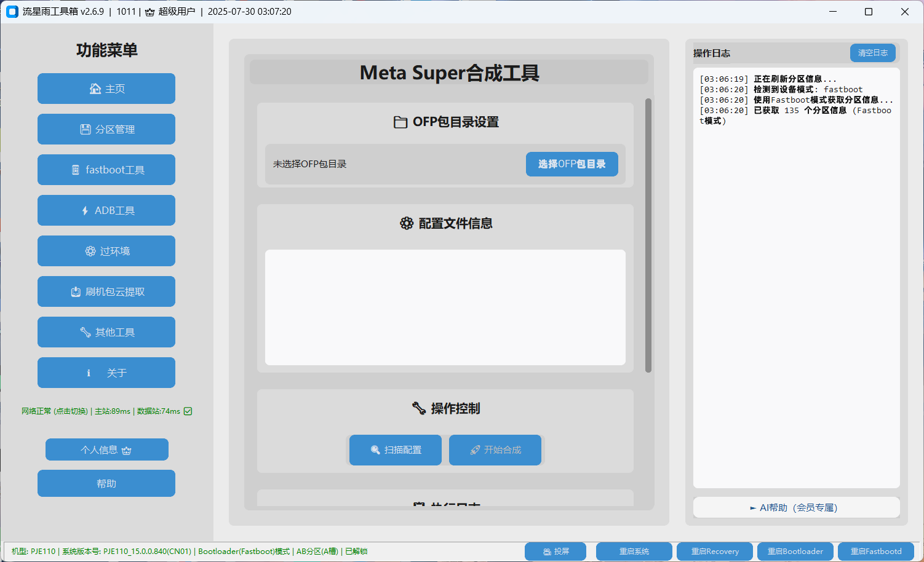Open the 关于 menu entry

coord(106,373)
